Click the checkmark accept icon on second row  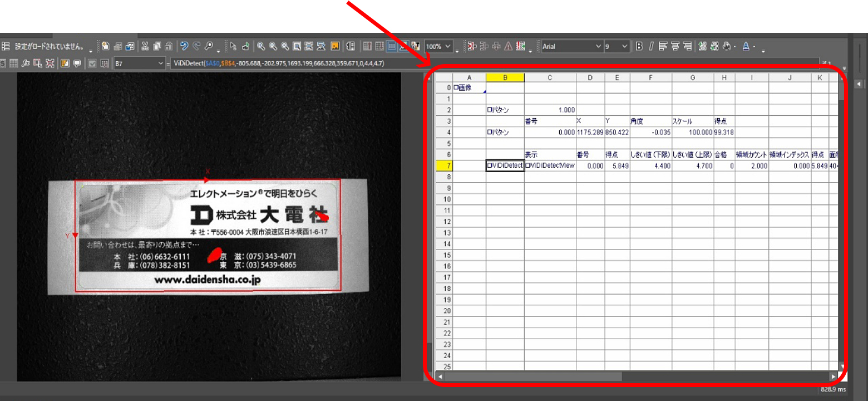point(92,63)
